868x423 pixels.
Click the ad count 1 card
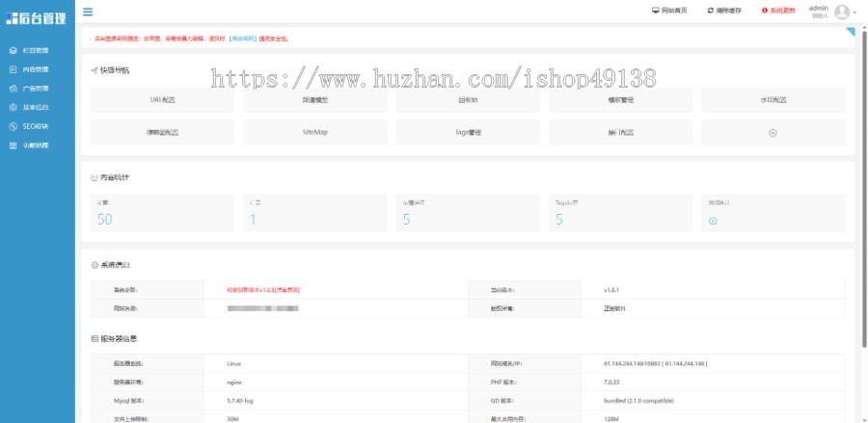tap(315, 213)
